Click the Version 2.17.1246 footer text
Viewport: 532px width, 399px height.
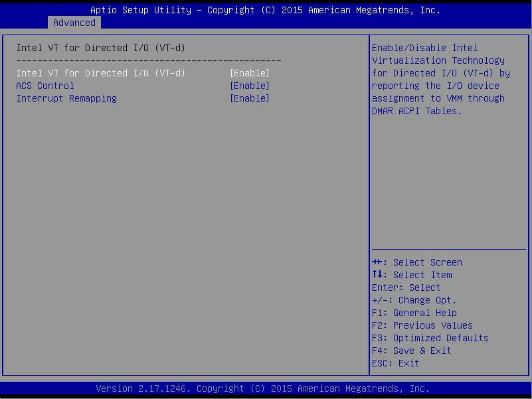click(262, 388)
